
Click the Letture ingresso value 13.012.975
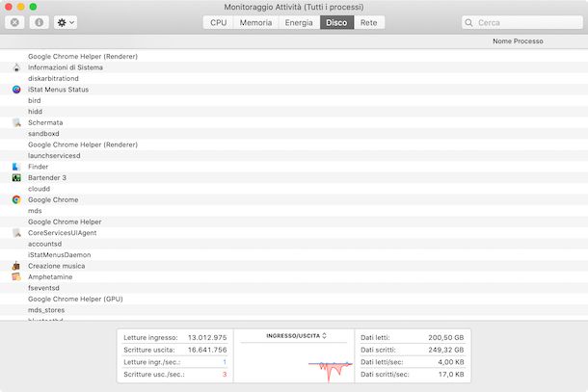[207, 338]
